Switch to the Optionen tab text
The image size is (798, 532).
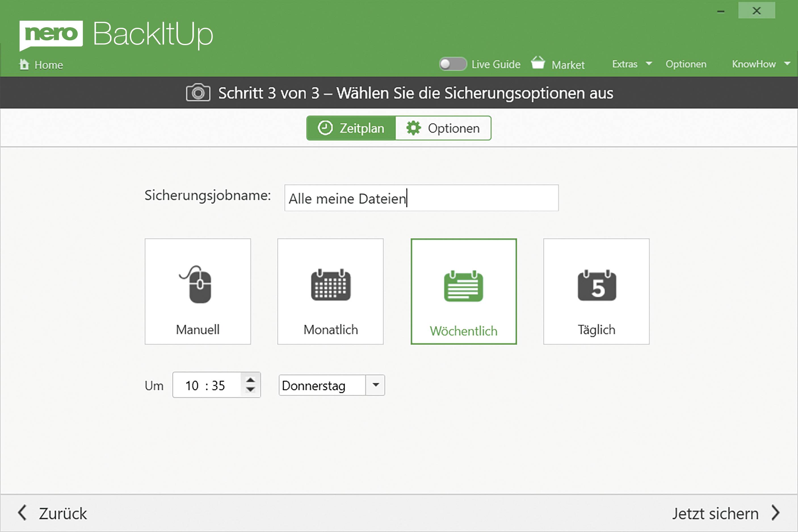coord(454,128)
